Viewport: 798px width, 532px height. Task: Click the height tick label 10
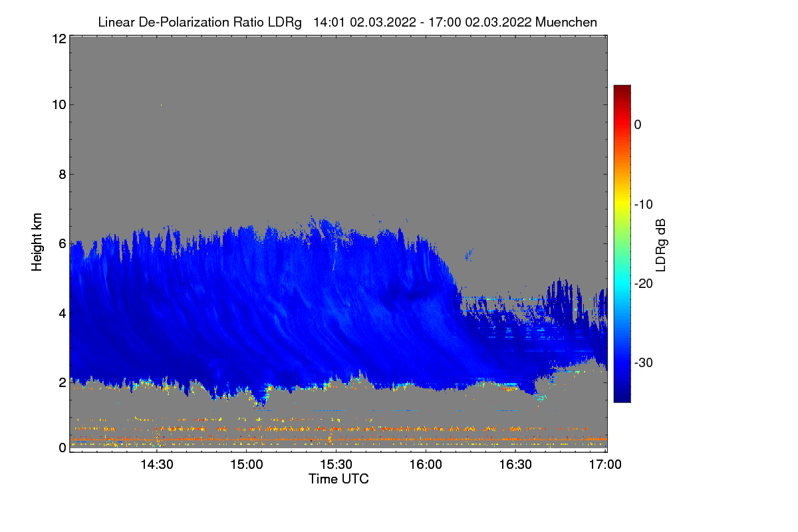click(x=58, y=104)
